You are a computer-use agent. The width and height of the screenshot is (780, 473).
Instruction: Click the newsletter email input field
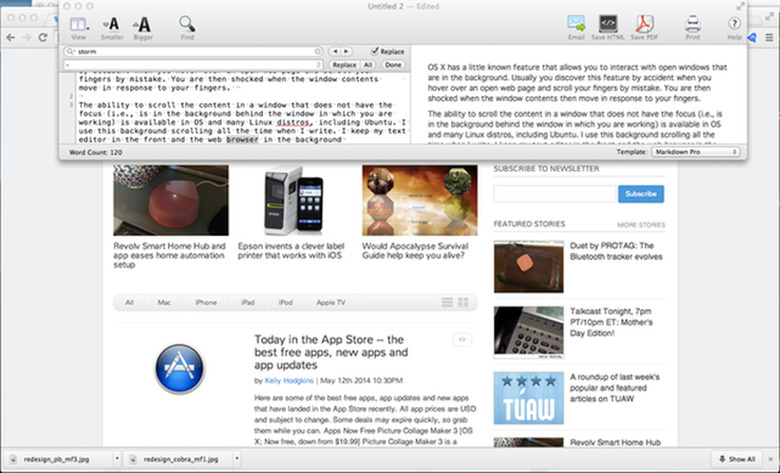pos(554,194)
